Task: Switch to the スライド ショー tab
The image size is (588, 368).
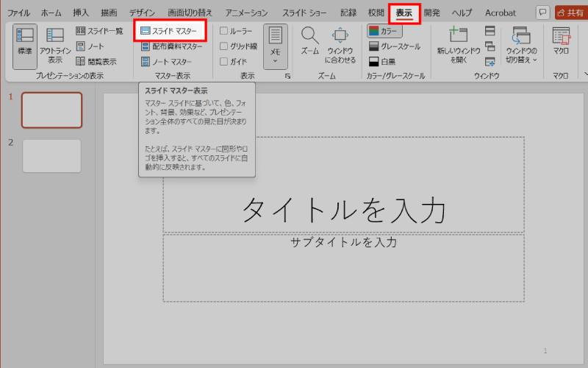Action: [304, 13]
